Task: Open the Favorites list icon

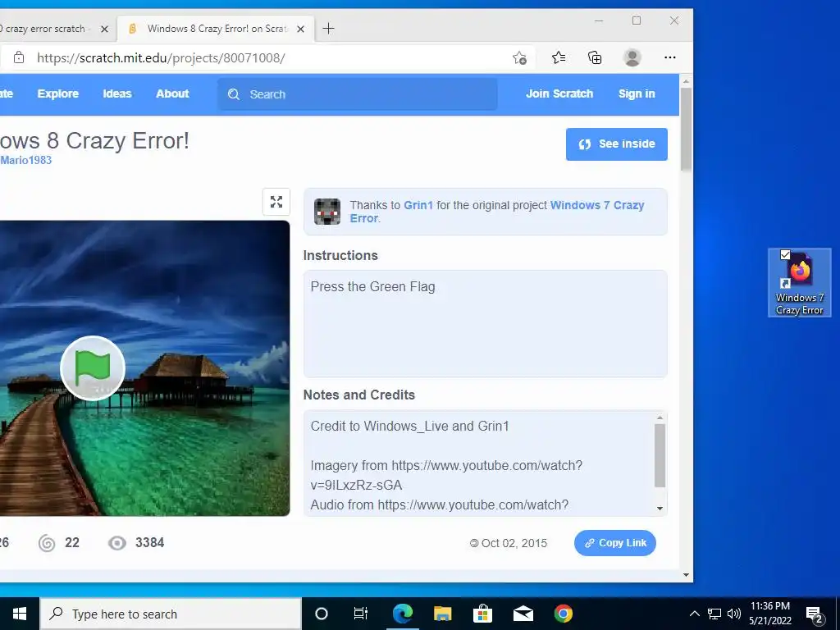Action: [558, 57]
